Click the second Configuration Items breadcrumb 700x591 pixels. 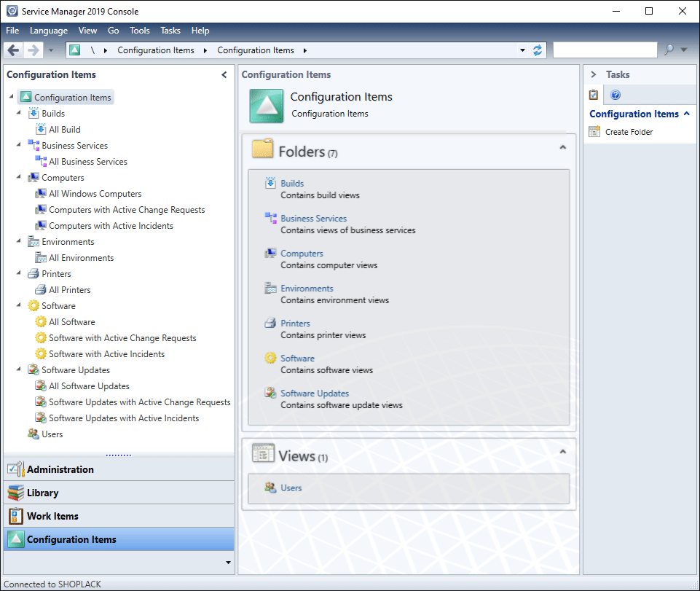[x=256, y=50]
